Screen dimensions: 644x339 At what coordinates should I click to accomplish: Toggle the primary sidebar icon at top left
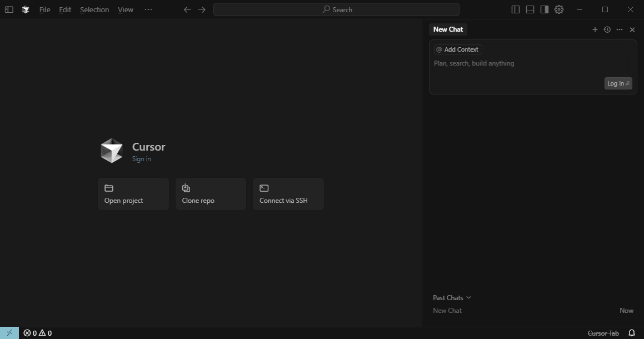point(9,9)
